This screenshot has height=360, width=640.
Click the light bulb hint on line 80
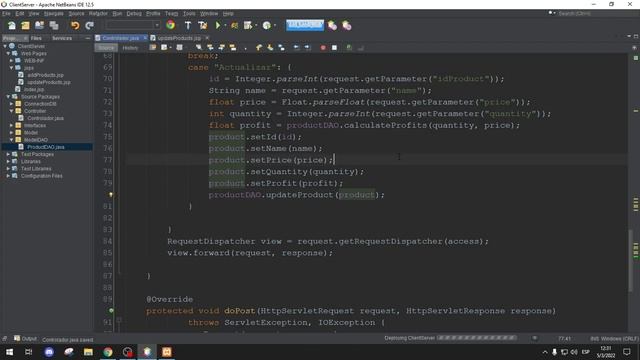pyautogui.click(x=111, y=195)
